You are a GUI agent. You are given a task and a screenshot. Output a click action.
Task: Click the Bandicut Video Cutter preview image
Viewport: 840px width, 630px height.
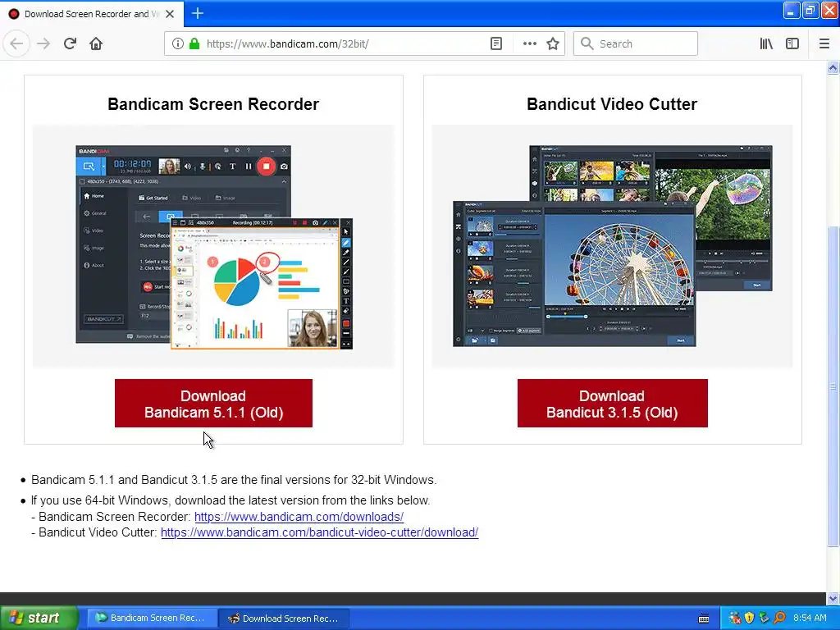(612, 246)
